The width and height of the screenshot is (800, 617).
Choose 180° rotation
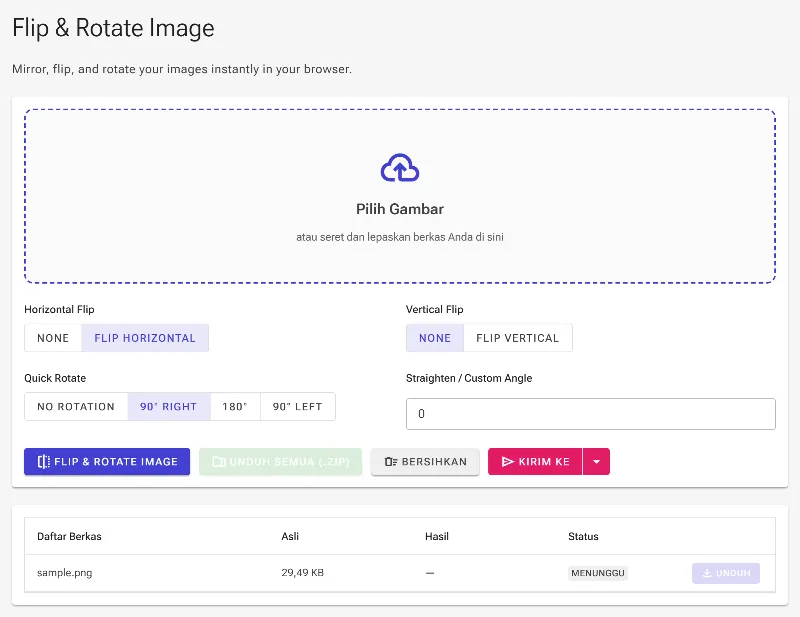pos(235,407)
